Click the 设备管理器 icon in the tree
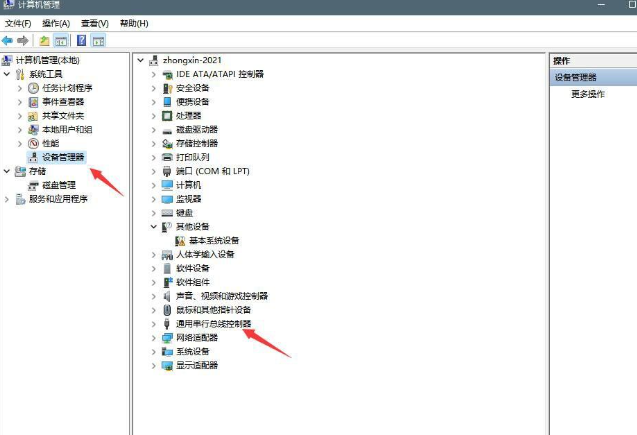Image resolution: width=637 pixels, height=435 pixels. pyautogui.click(x=33, y=157)
